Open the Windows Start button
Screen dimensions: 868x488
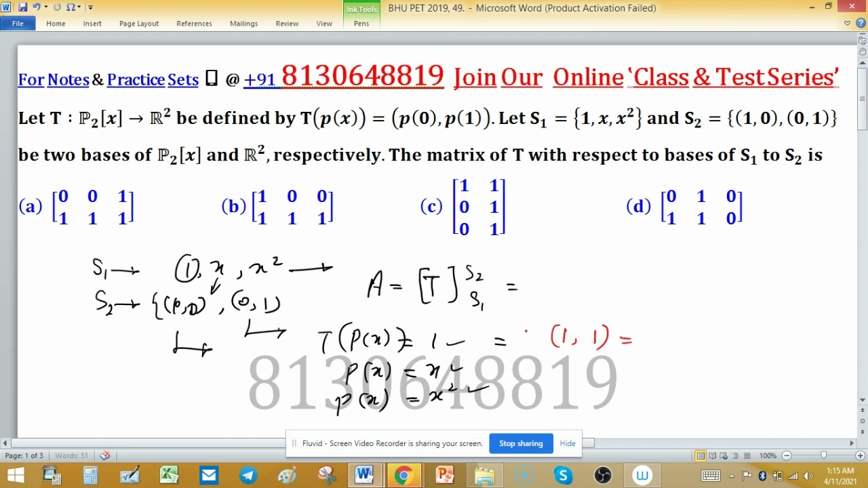point(15,475)
